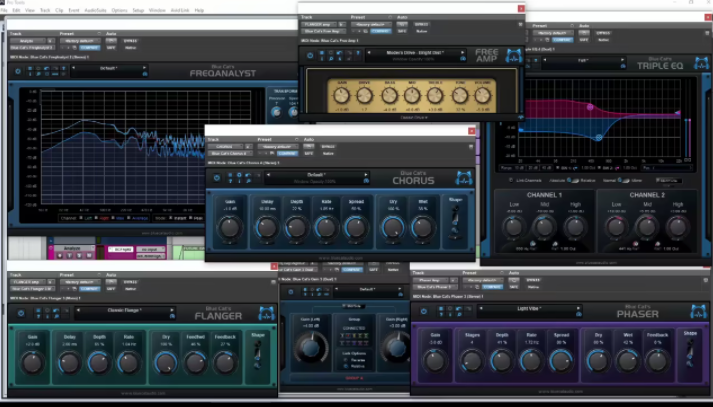The height and width of the screenshot is (407, 713).
Task: Click the blue EQ node on Triple EQ graph
Action: tap(599, 137)
